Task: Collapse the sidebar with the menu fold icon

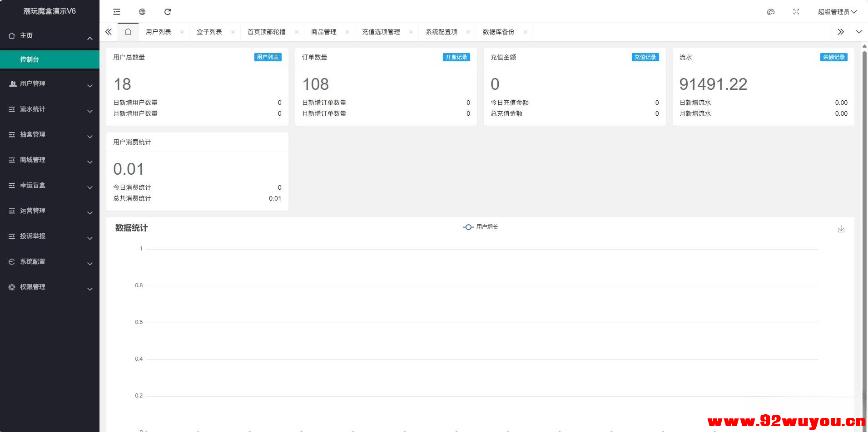Action: click(117, 12)
